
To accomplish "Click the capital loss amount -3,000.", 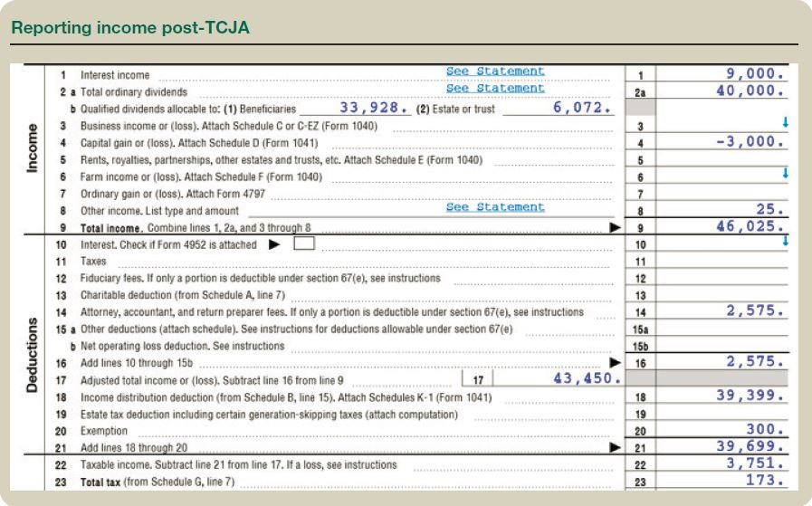I will [x=750, y=141].
